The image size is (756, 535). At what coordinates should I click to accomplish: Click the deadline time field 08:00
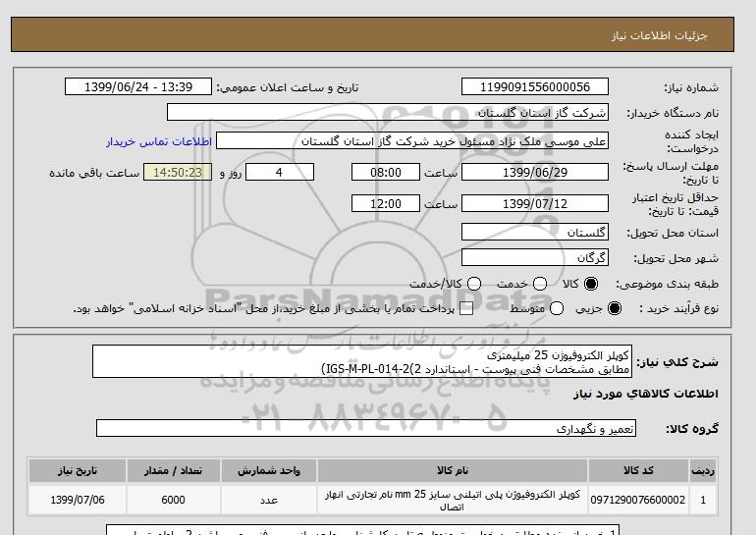point(386,172)
